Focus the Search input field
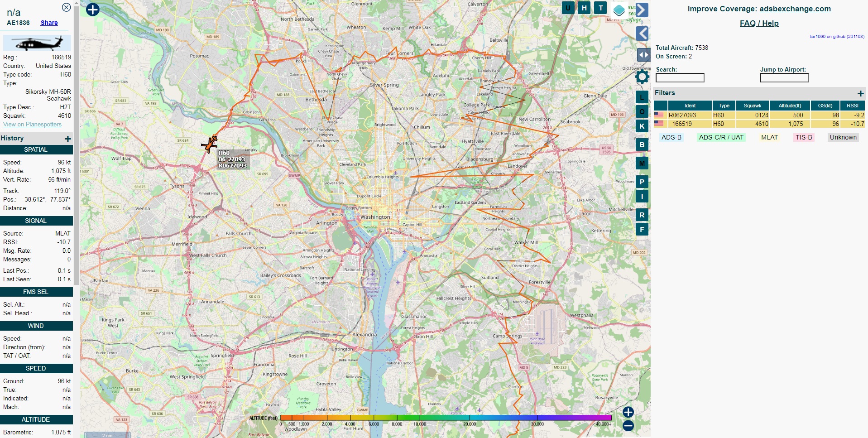The image size is (868, 438). tap(680, 78)
